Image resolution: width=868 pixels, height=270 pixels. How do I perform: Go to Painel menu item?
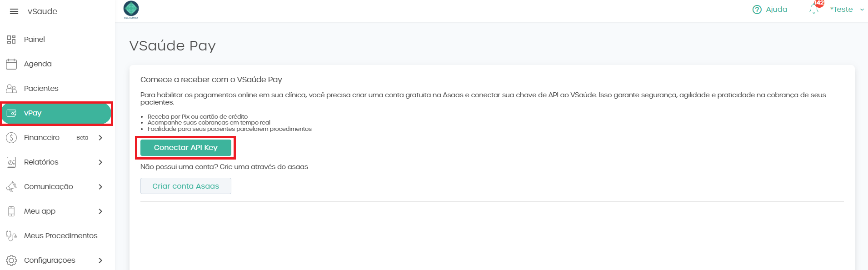55,40
